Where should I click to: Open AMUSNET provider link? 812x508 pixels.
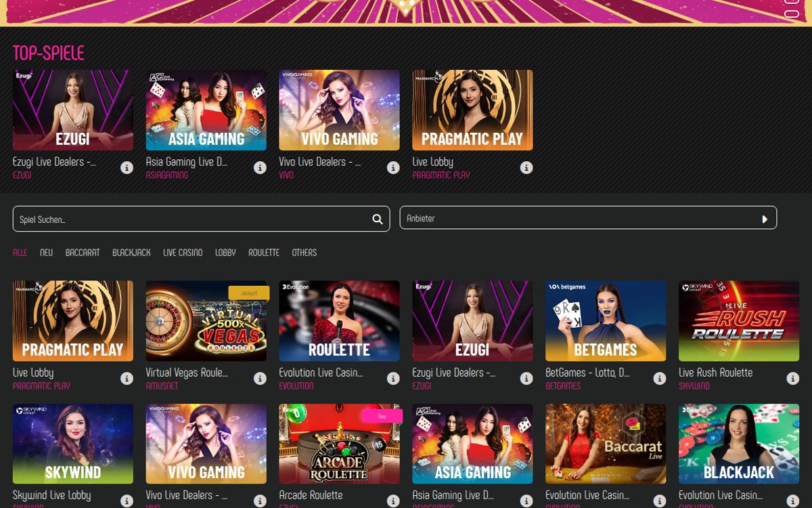point(161,385)
